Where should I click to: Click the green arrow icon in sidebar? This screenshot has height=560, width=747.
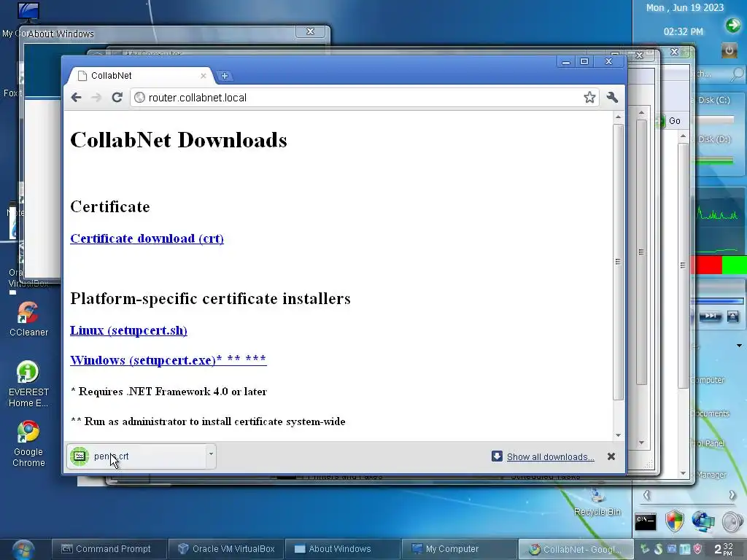coord(732,25)
